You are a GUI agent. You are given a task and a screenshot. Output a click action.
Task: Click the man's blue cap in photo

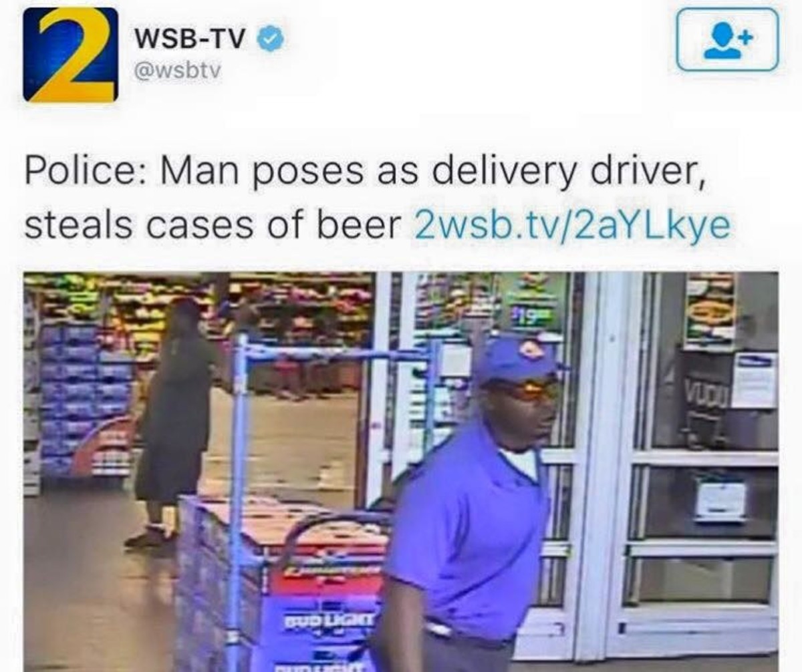pyautogui.click(x=517, y=360)
